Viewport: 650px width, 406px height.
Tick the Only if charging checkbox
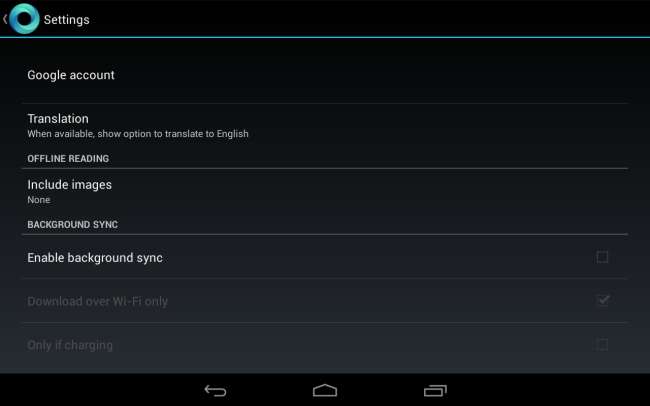[x=602, y=345]
